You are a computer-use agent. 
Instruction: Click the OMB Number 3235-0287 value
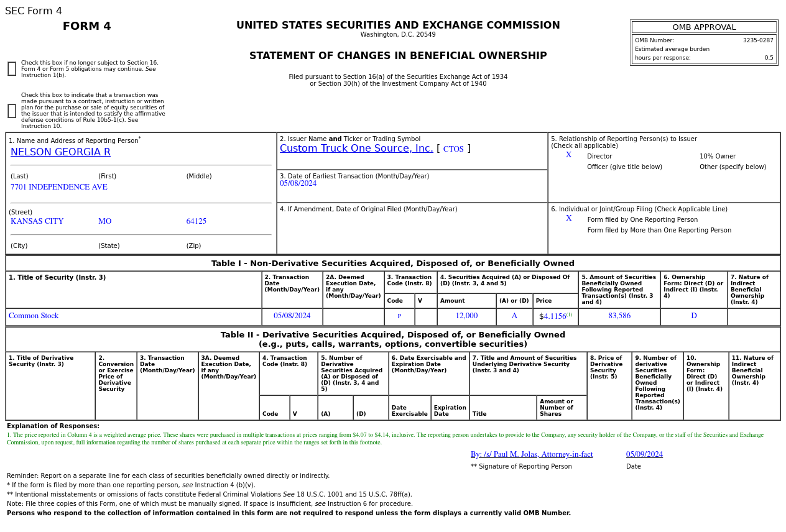pyautogui.click(x=758, y=40)
